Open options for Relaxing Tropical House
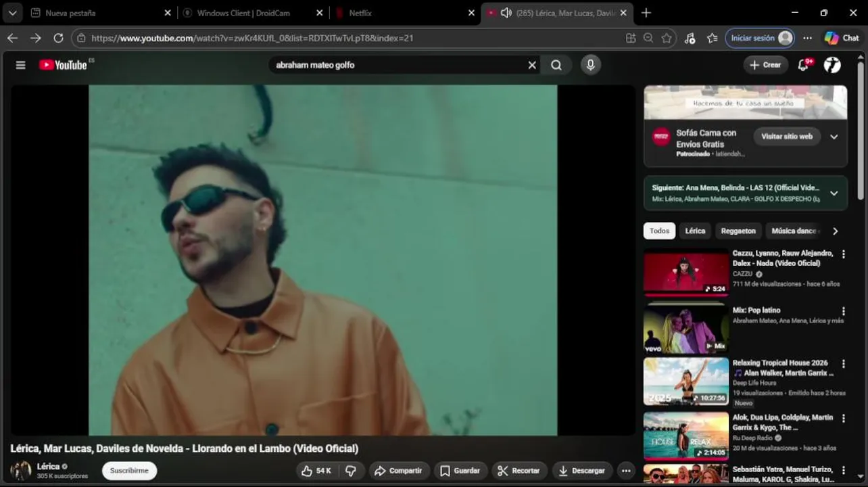The width and height of the screenshot is (868, 487). [843, 365]
